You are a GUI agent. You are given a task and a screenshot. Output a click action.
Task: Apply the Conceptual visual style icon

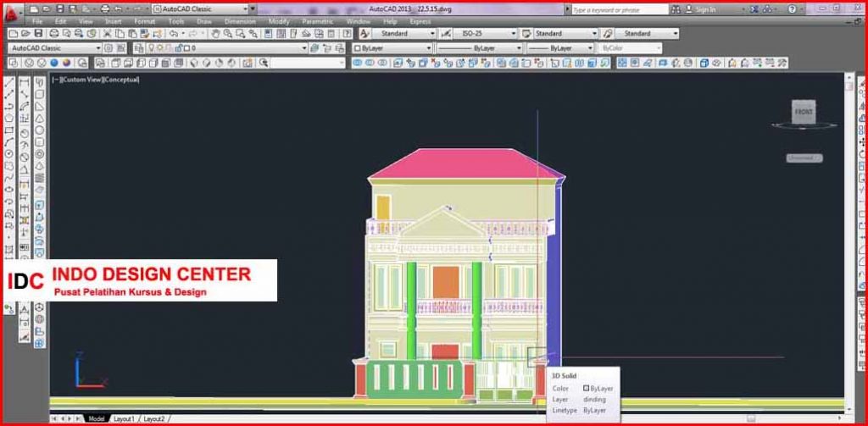point(67,63)
